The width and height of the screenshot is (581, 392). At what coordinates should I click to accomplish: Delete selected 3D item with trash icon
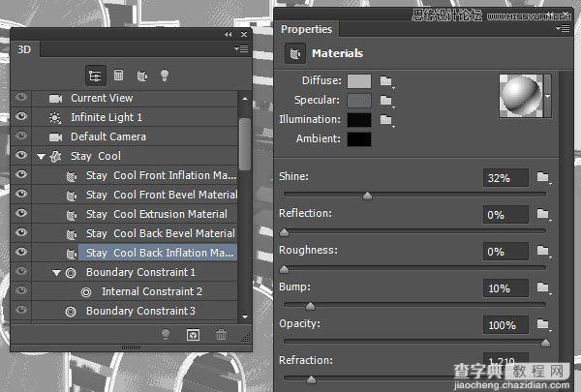pos(221,335)
